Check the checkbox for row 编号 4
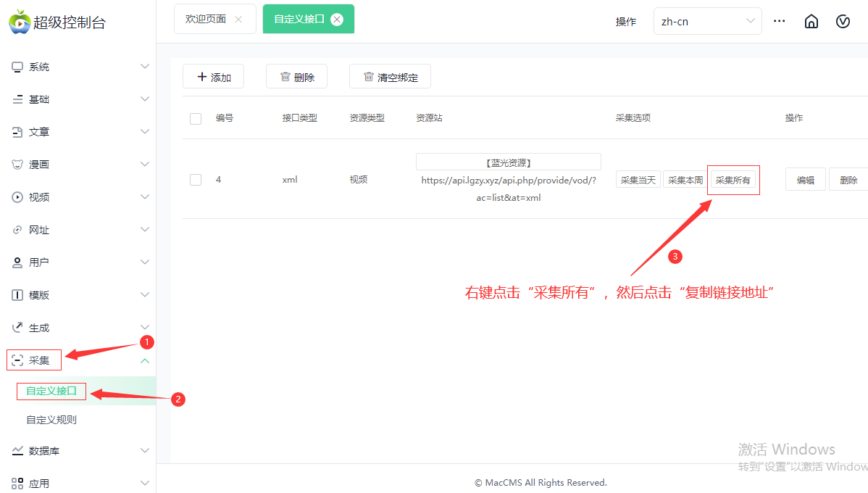868x493 pixels. (195, 179)
